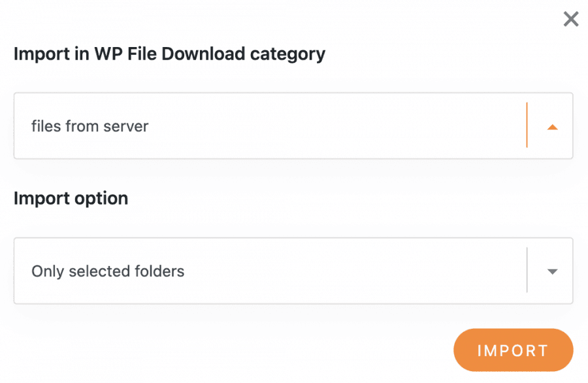Click the "Import in WP File Download category" heading
Viewport: 588px width, 383px height.
(169, 54)
